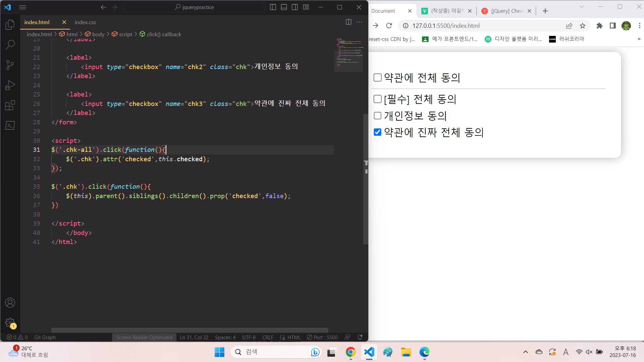Check the 약관에 전체 동의 checkbox
Image resolution: width=644 pixels, height=362 pixels.
click(x=378, y=77)
